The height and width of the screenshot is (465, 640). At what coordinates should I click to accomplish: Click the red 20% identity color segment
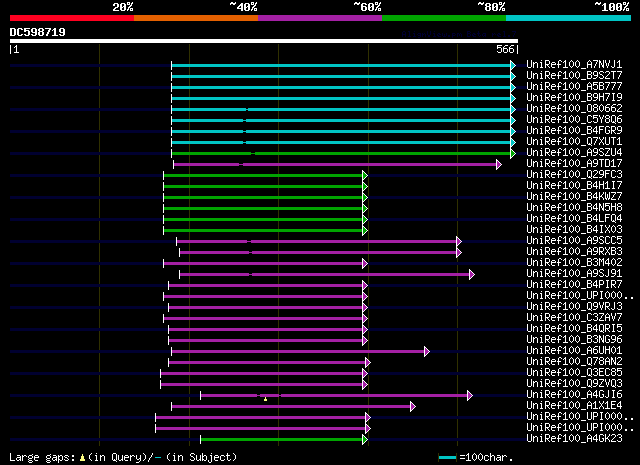[x=72, y=18]
